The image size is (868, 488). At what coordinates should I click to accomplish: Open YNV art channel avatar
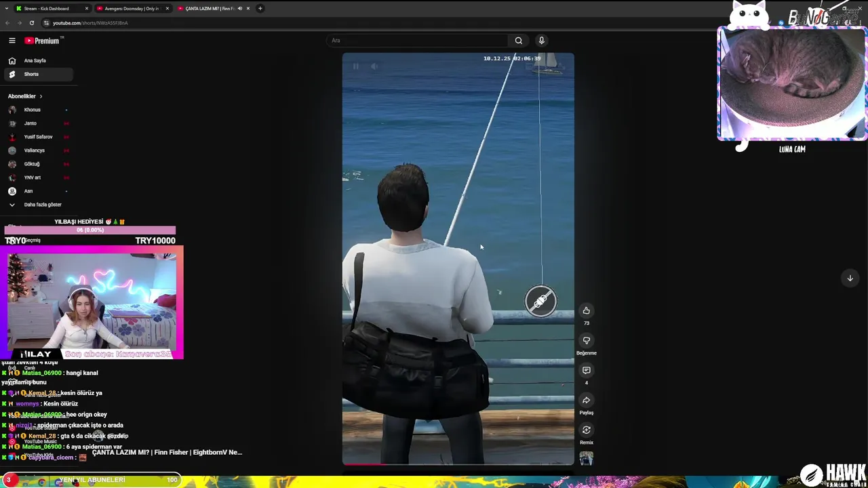coord(12,178)
